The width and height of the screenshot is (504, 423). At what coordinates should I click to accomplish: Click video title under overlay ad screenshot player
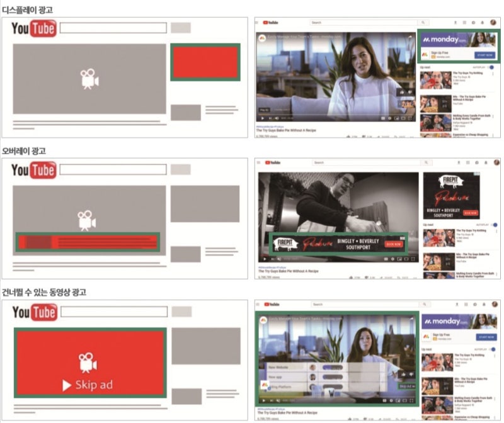[x=289, y=271]
